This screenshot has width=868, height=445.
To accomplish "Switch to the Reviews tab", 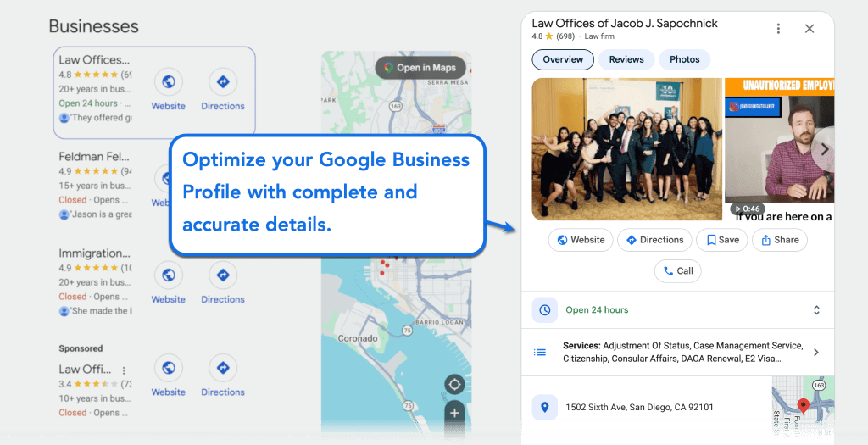I will [626, 60].
